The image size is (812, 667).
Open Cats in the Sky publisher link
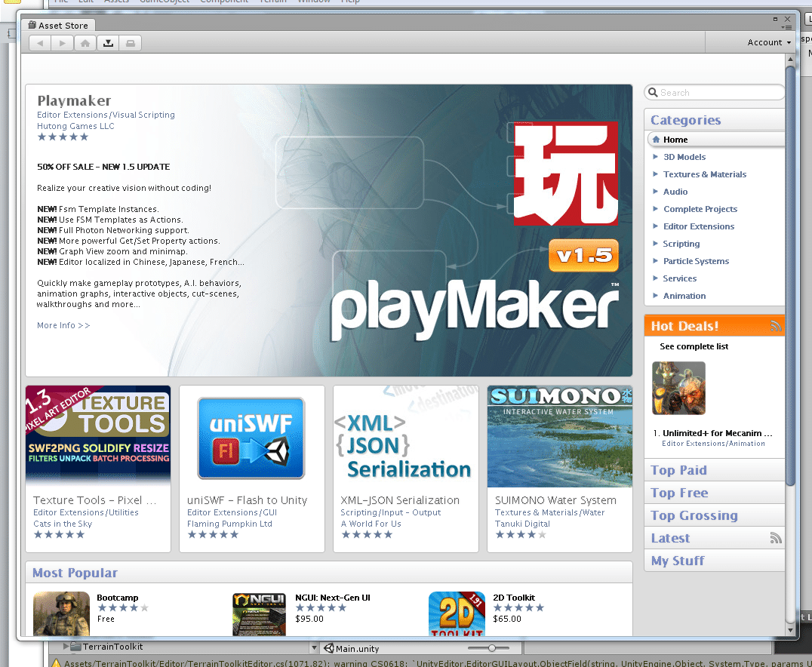(x=63, y=524)
